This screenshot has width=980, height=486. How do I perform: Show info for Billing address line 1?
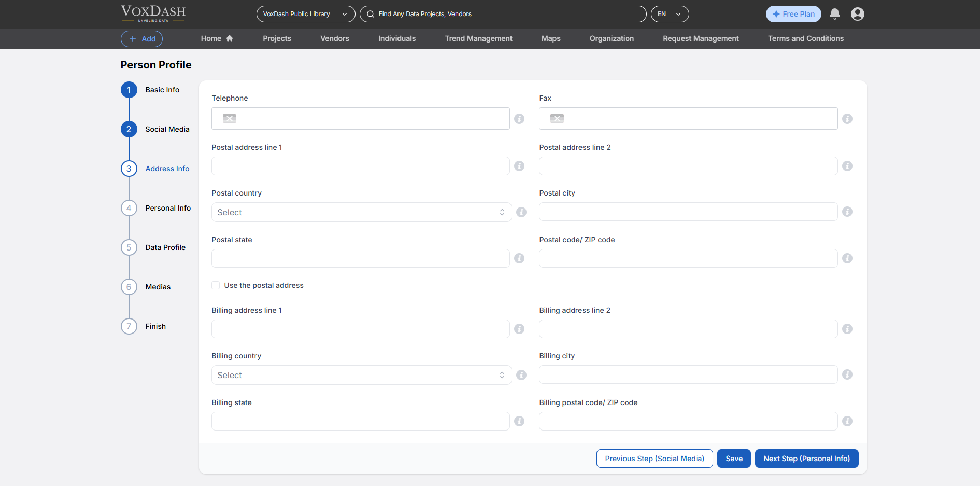tap(519, 329)
